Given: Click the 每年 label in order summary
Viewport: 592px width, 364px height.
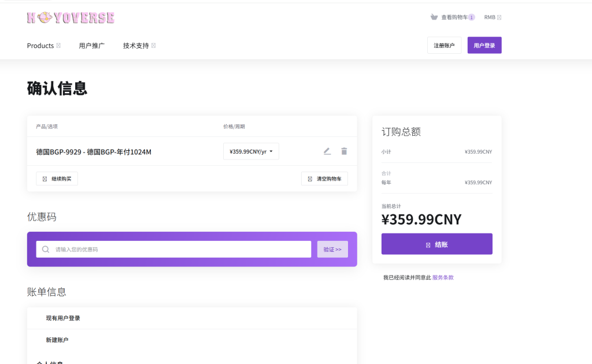Looking at the screenshot, I should pos(386,183).
